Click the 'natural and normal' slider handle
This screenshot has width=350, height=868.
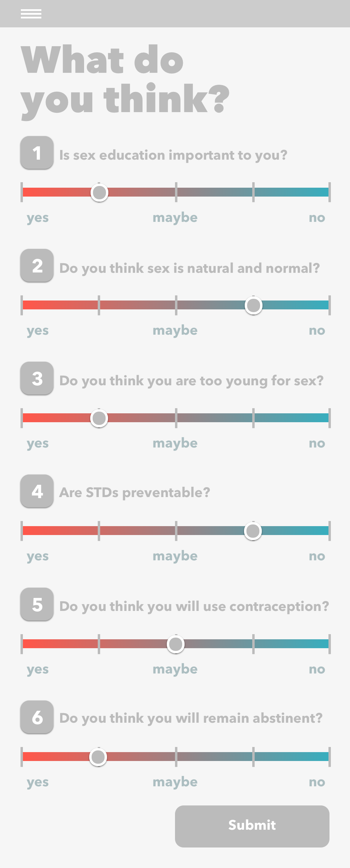pos(254,305)
